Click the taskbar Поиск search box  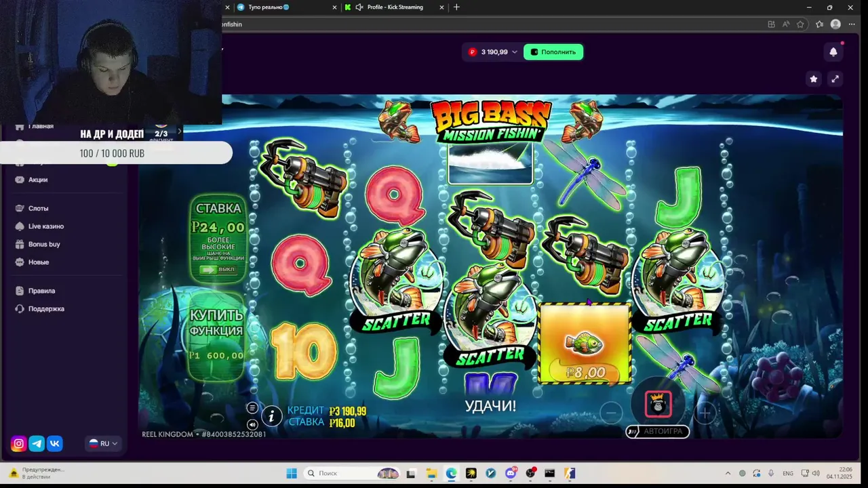tap(352, 473)
